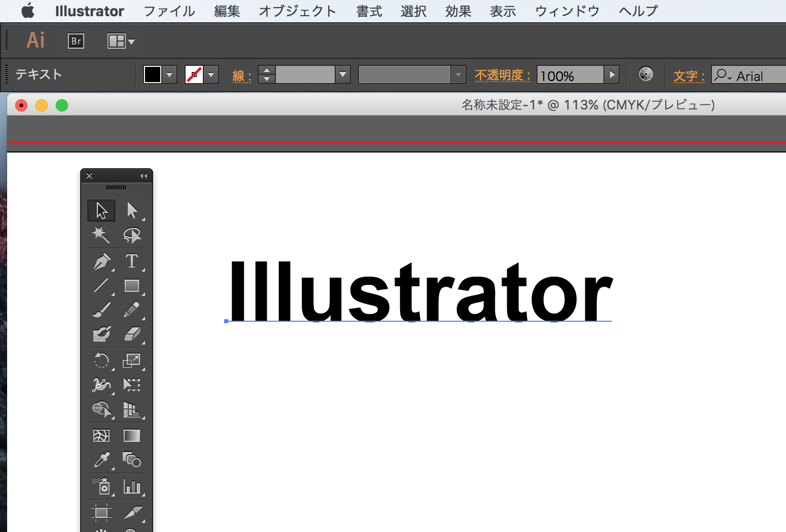The height and width of the screenshot is (532, 786).
Task: Click the 文字 character panel link
Action: tap(689, 76)
